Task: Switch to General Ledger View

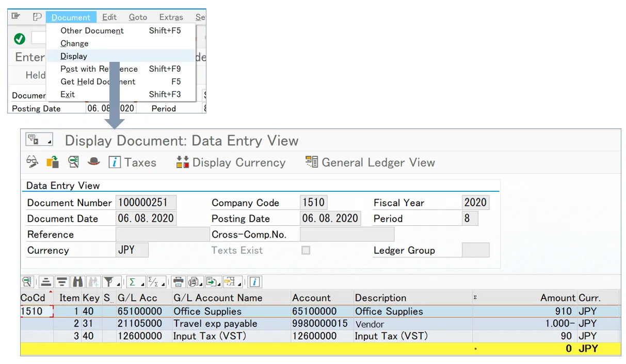Action: coord(370,162)
